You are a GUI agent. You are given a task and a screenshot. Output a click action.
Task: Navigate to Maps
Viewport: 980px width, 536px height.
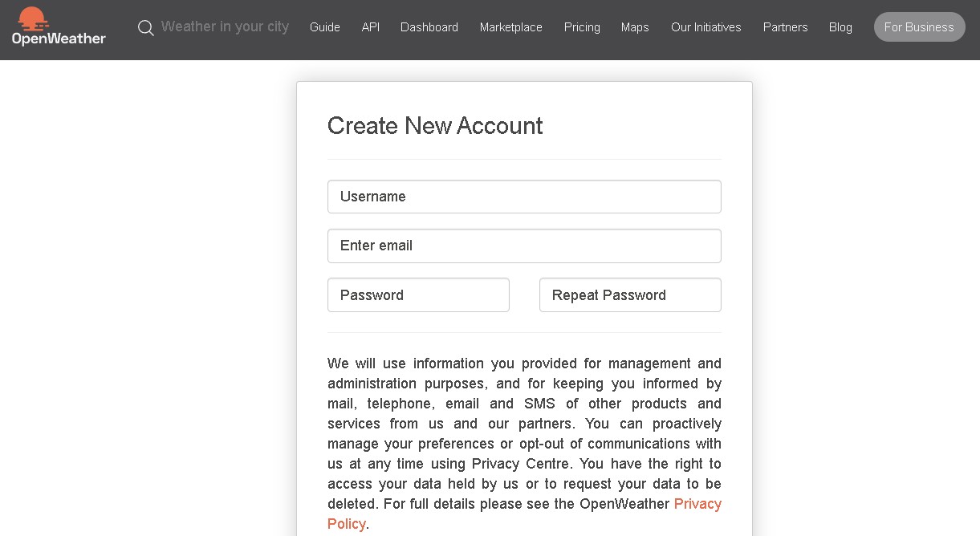click(635, 27)
